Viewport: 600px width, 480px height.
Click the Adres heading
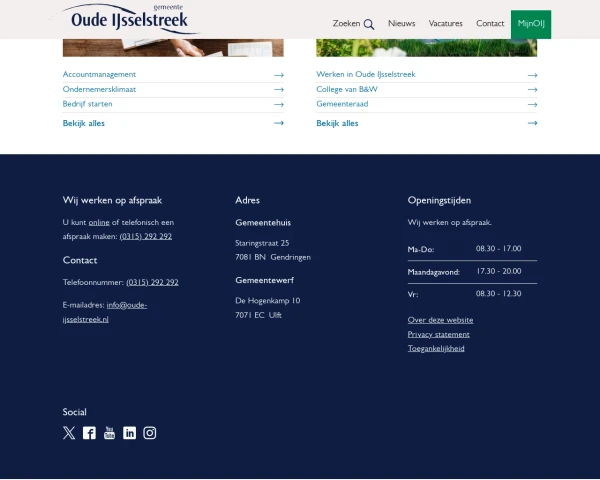[x=248, y=200]
